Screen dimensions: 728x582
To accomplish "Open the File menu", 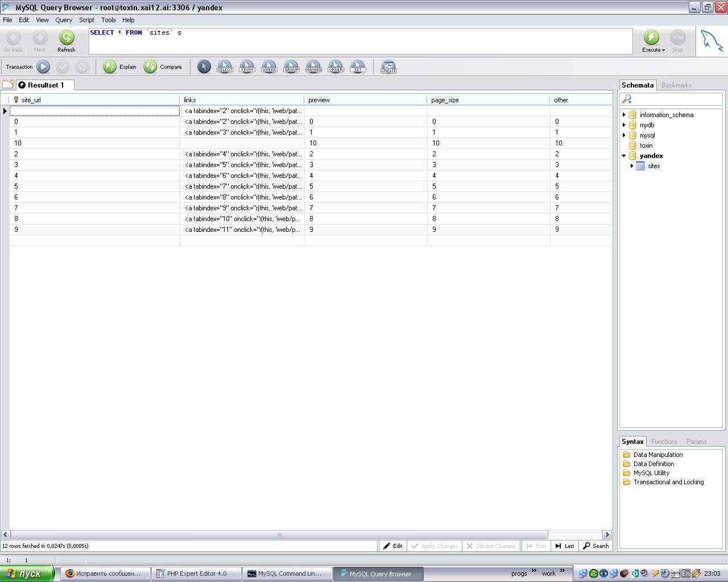I will click(7, 20).
